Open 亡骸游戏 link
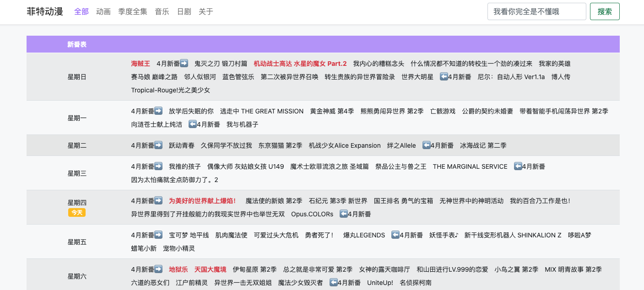The width and height of the screenshot is (644, 290). [x=443, y=111]
